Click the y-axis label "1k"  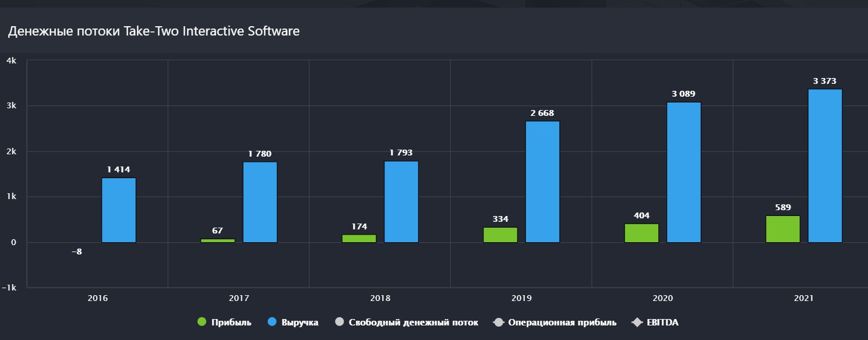pos(11,197)
